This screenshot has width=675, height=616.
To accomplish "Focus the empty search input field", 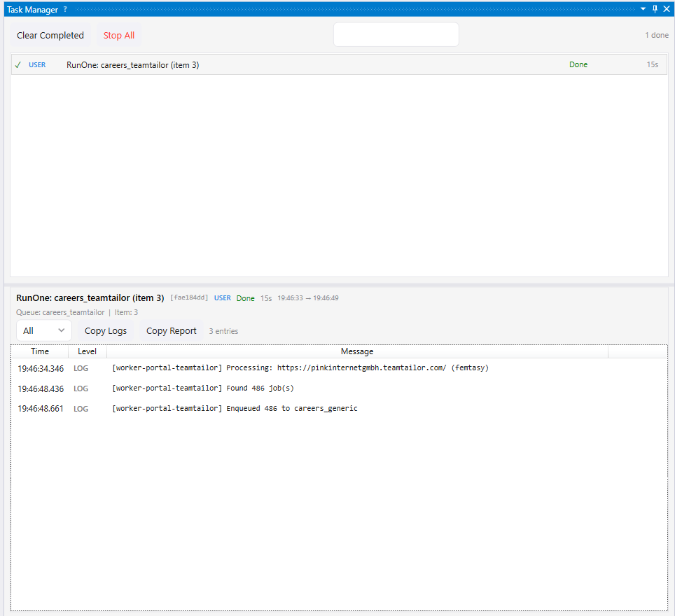I will tap(396, 34).
